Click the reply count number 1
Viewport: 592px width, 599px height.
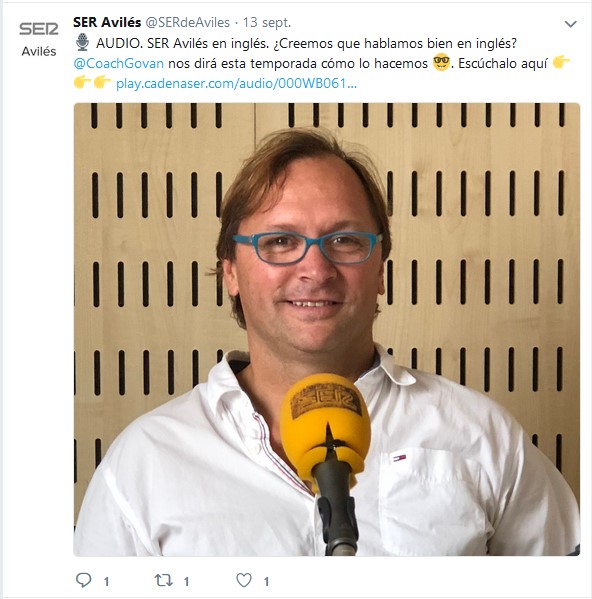tap(106, 582)
